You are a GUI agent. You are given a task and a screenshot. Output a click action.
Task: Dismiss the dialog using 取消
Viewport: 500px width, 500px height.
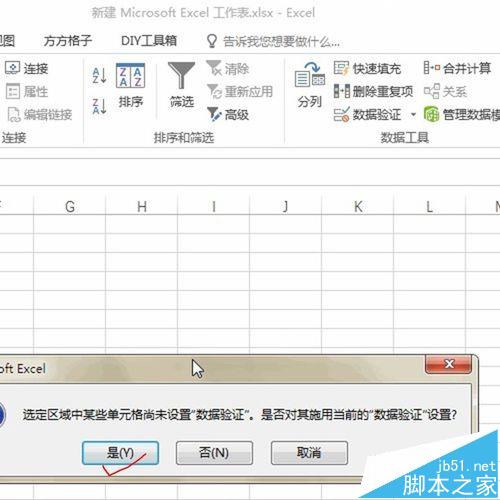[309, 453]
